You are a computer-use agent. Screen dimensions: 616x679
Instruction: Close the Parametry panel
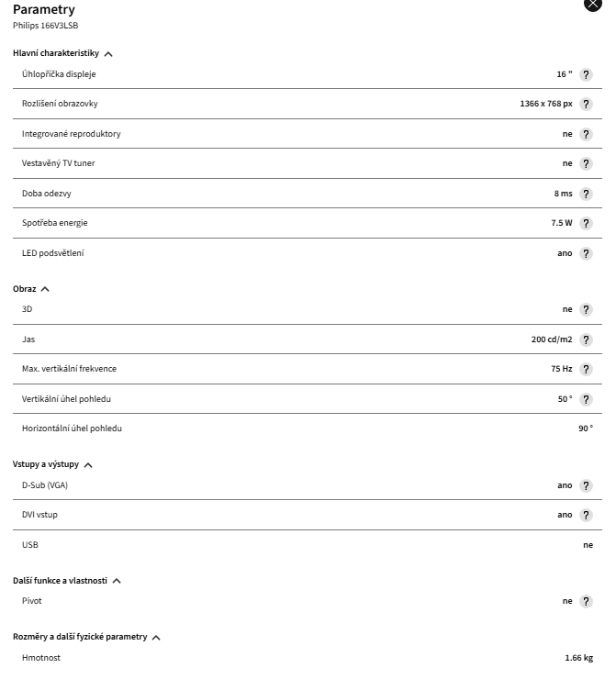pyautogui.click(x=593, y=4)
